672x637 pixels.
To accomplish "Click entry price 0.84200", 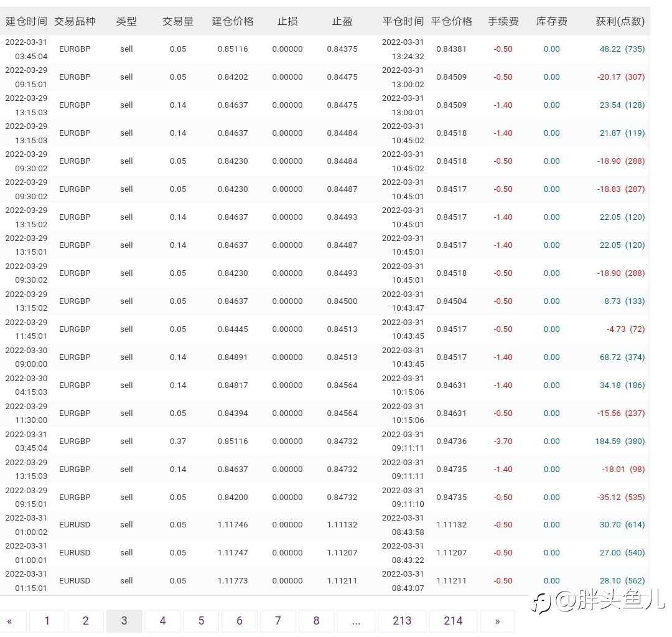I will [233, 497].
